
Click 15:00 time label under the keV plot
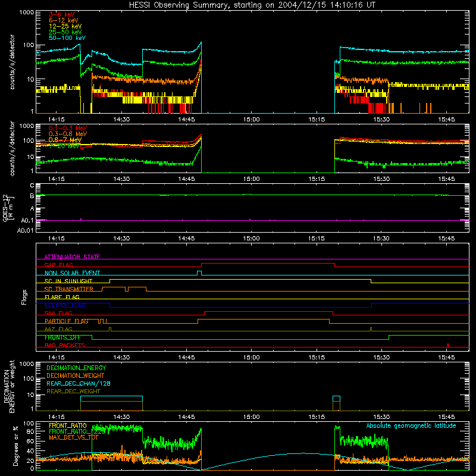pos(251,120)
